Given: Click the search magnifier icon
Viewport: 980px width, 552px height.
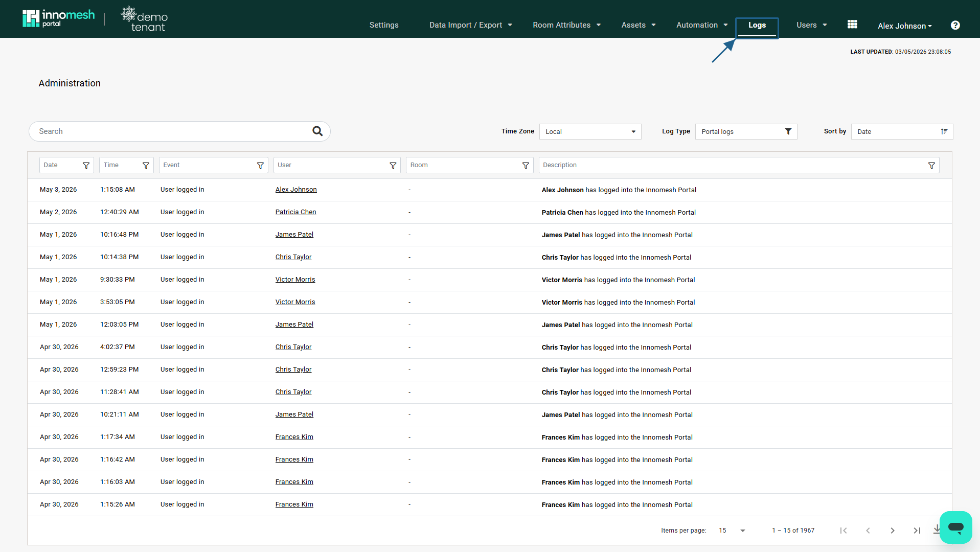Looking at the screenshot, I should pos(317,131).
